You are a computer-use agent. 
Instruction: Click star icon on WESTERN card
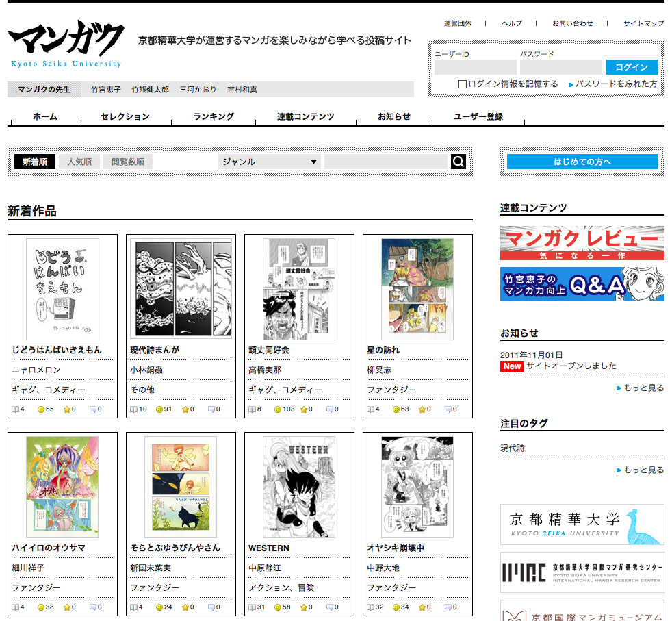point(303,607)
